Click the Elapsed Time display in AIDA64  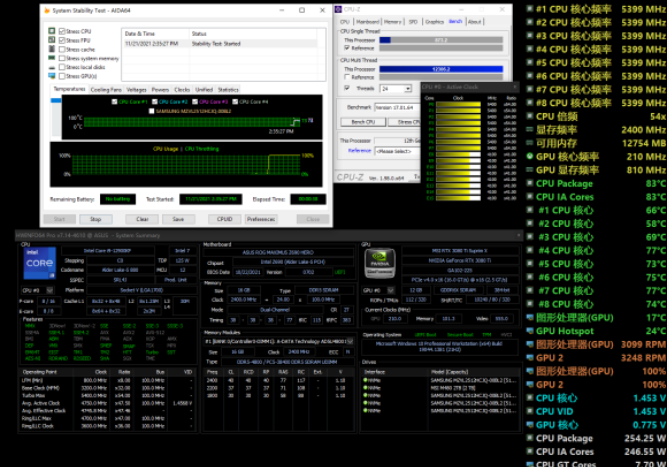[308, 199]
